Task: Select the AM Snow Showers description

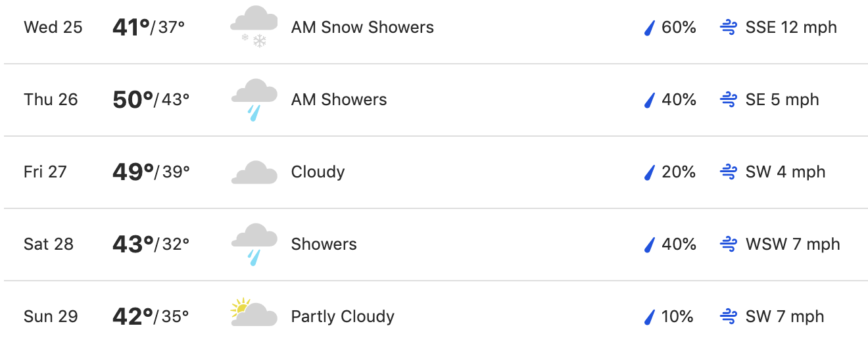Action: click(x=362, y=28)
